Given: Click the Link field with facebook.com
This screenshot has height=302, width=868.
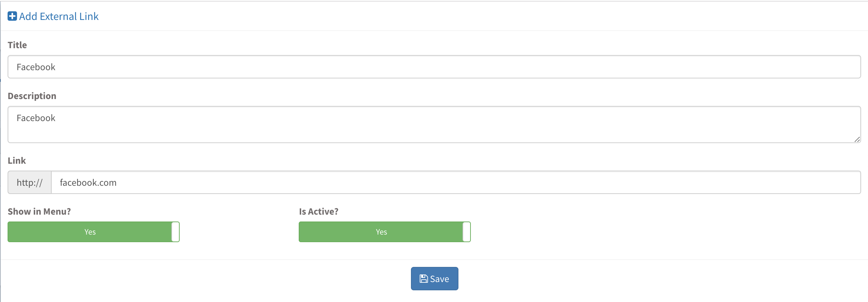Looking at the screenshot, I should 456,182.
